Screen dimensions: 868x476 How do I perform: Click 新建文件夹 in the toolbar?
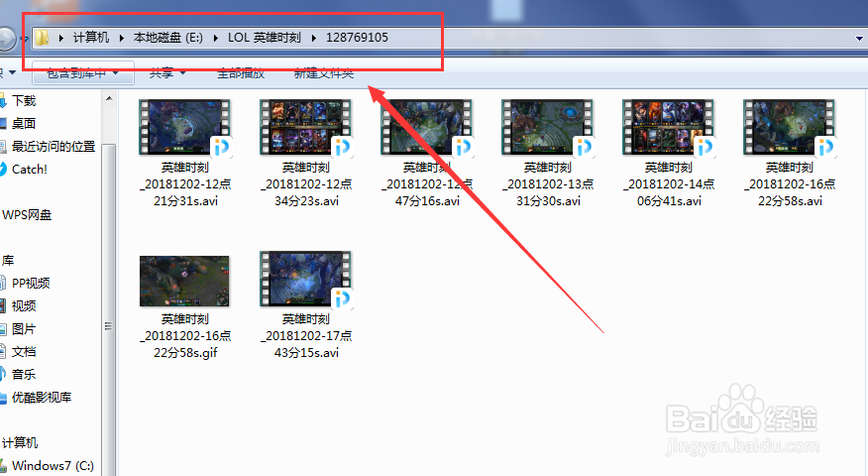324,73
